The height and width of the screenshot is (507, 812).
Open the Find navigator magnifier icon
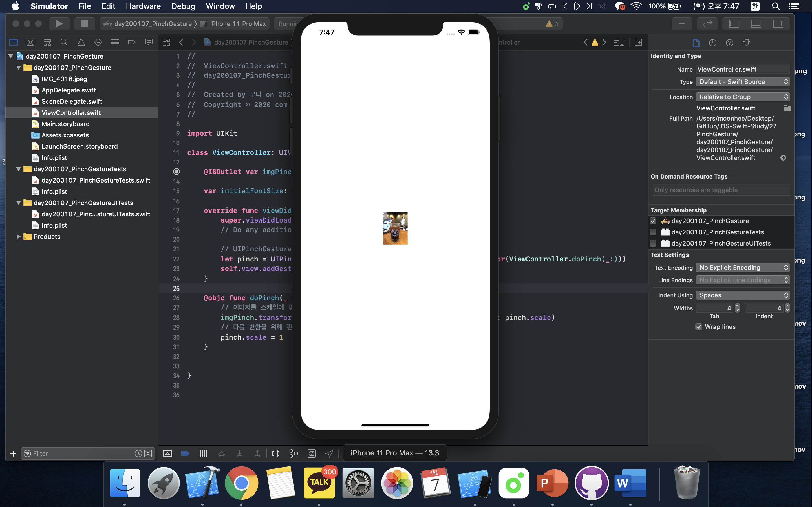click(x=64, y=42)
